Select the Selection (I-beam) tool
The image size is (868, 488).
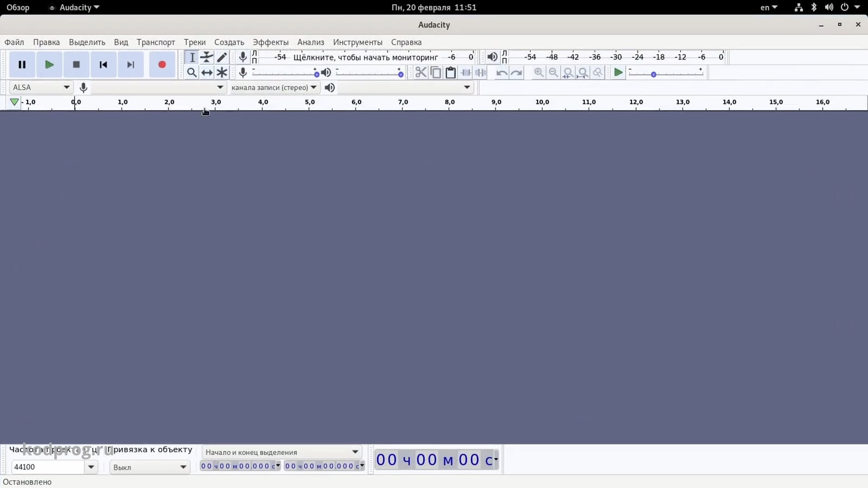[192, 57]
